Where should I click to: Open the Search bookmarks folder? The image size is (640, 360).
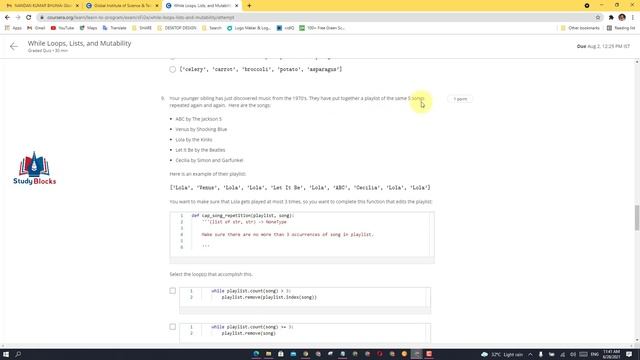coord(211,28)
